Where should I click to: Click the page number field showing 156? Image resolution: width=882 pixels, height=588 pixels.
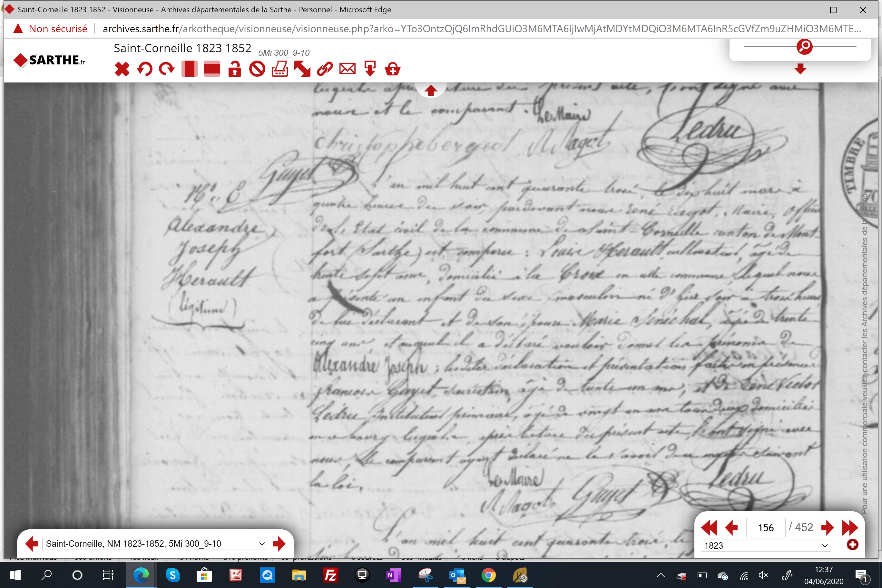766,528
